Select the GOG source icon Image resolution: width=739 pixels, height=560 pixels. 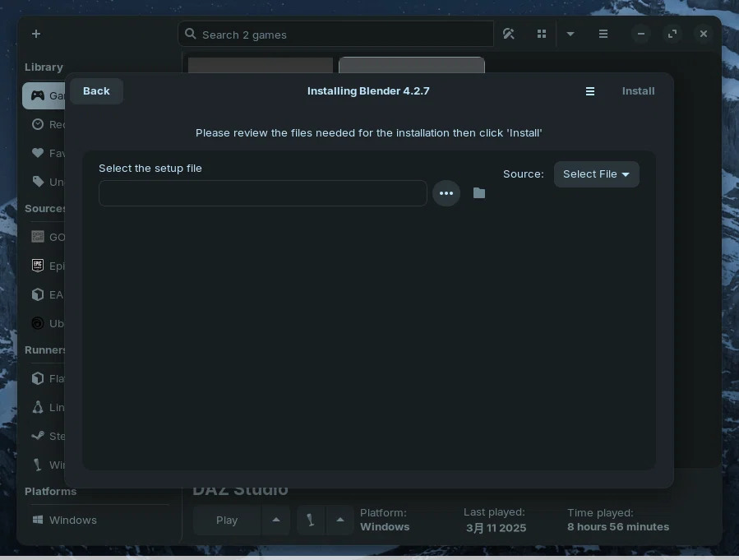[x=38, y=237]
